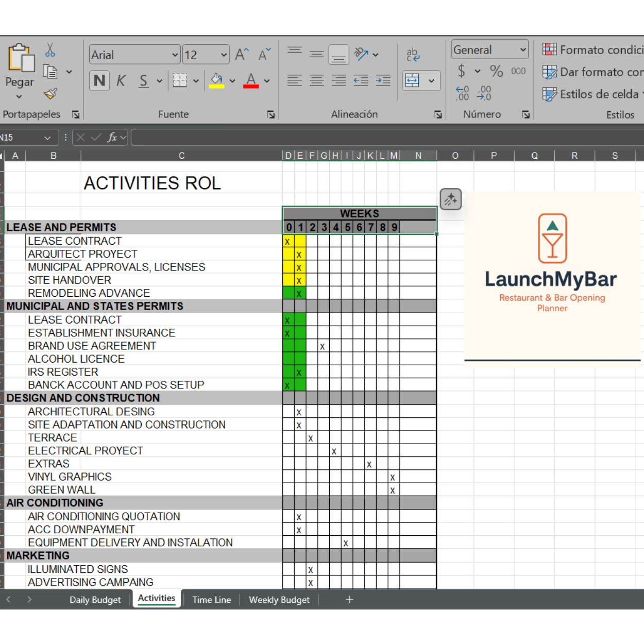
Task: Center text horizontally
Action: [x=317, y=80]
